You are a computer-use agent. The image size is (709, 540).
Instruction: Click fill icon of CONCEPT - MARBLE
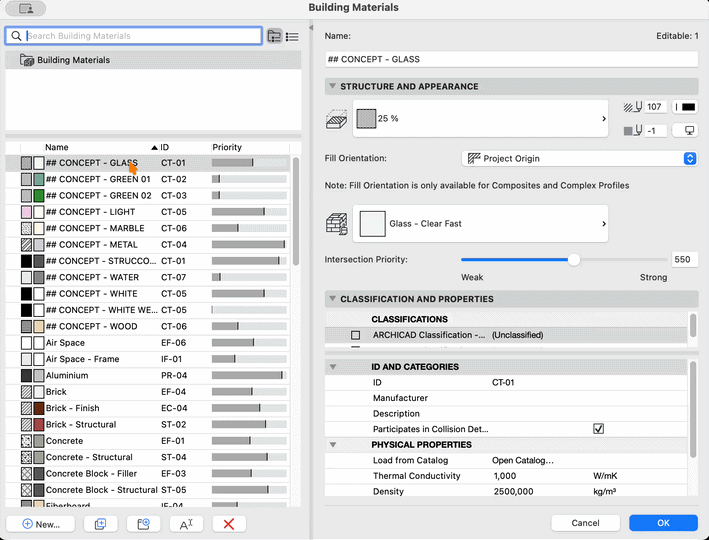26,228
